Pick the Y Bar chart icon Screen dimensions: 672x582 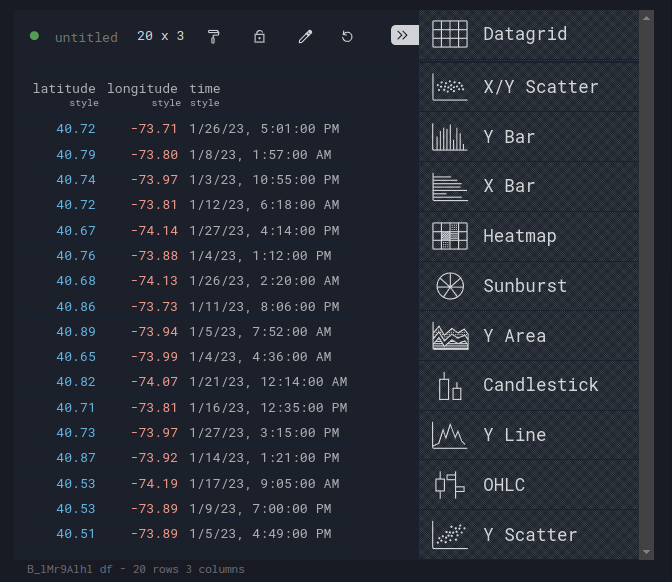coord(450,137)
